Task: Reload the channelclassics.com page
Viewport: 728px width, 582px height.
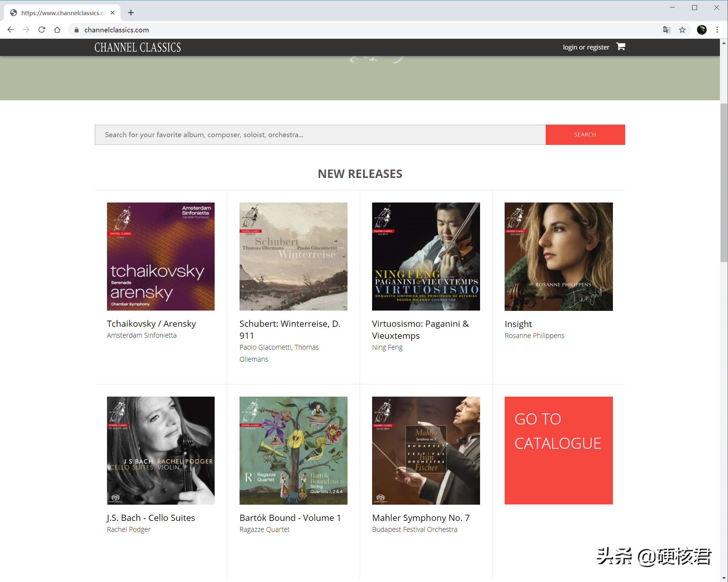Action: point(41,30)
